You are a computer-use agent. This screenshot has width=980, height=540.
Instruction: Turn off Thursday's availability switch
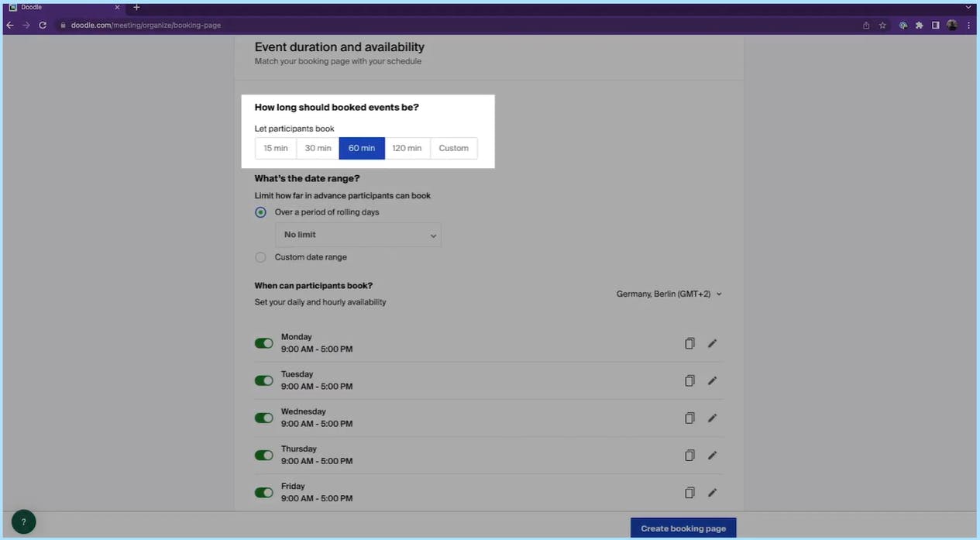pyautogui.click(x=263, y=455)
